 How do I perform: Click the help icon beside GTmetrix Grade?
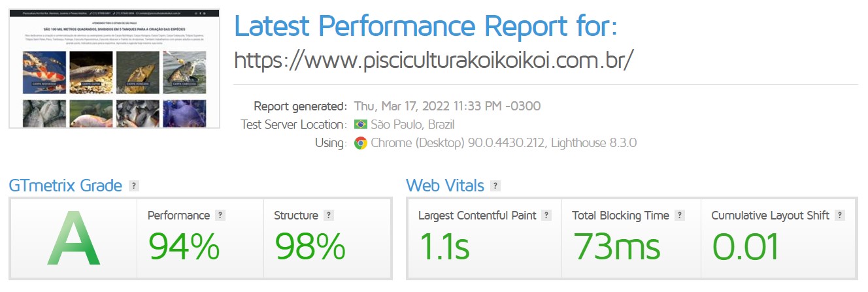tap(134, 186)
